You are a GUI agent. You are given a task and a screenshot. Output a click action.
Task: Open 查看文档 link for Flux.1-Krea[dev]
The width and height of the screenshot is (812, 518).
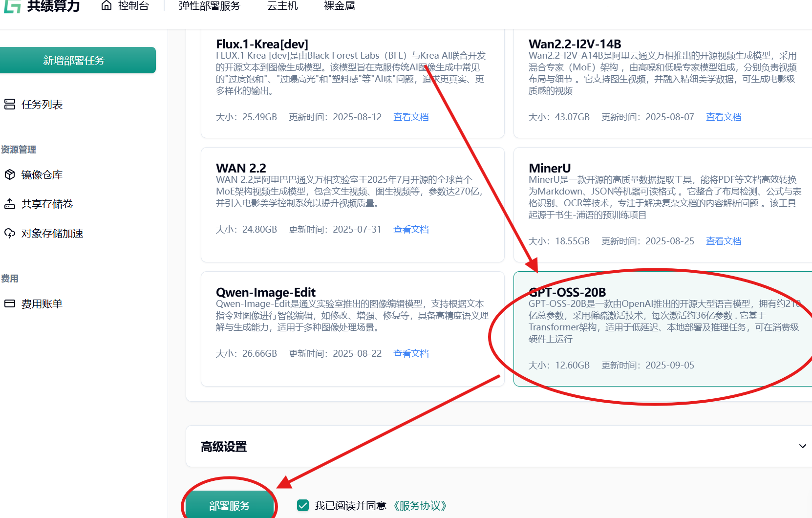[x=411, y=117]
